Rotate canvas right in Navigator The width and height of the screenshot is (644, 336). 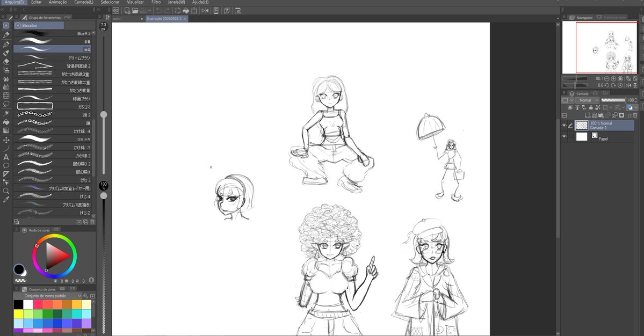click(x=613, y=85)
